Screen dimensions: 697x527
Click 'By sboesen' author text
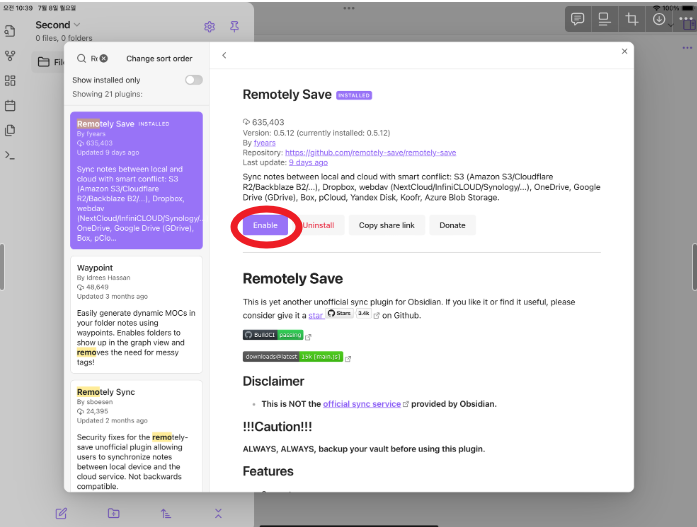[95, 402]
